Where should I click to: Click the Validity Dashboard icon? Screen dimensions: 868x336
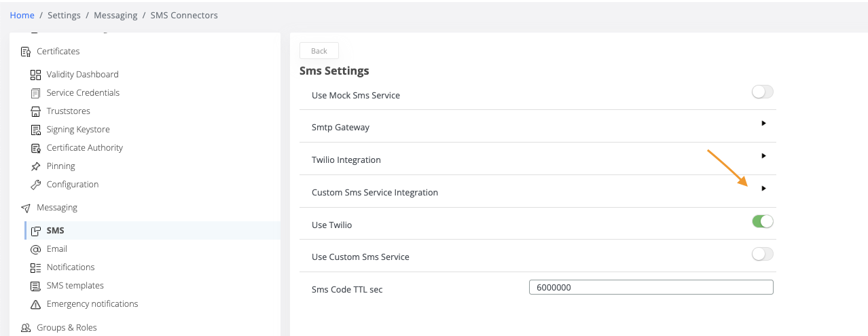click(36, 75)
